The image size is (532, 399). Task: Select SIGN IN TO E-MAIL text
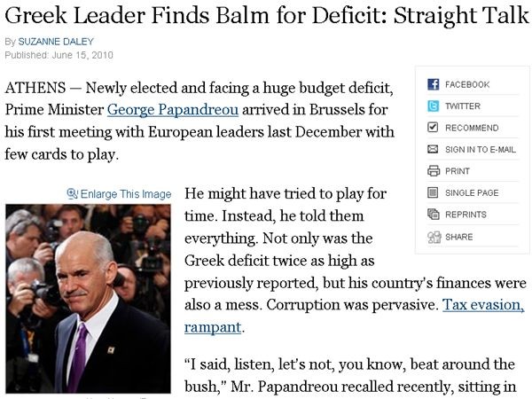[x=481, y=150]
